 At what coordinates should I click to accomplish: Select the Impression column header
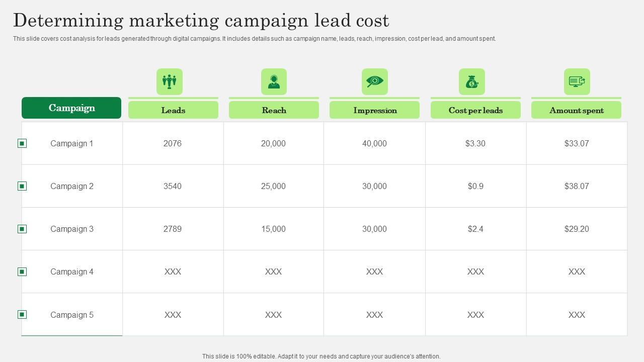375,110
